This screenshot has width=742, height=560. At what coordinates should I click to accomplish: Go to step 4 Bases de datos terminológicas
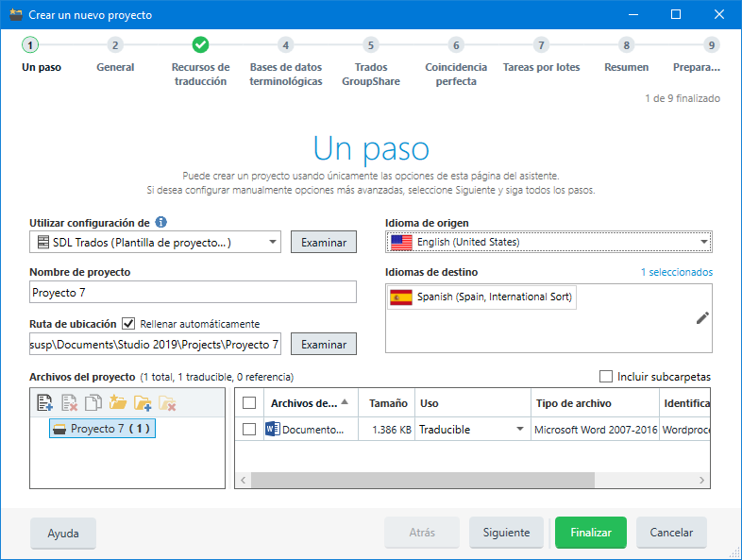click(x=286, y=45)
